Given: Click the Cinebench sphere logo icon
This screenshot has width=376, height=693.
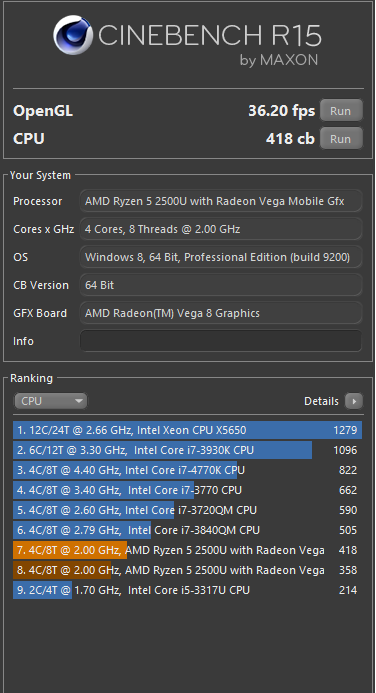Looking at the screenshot, I should click(73, 35).
